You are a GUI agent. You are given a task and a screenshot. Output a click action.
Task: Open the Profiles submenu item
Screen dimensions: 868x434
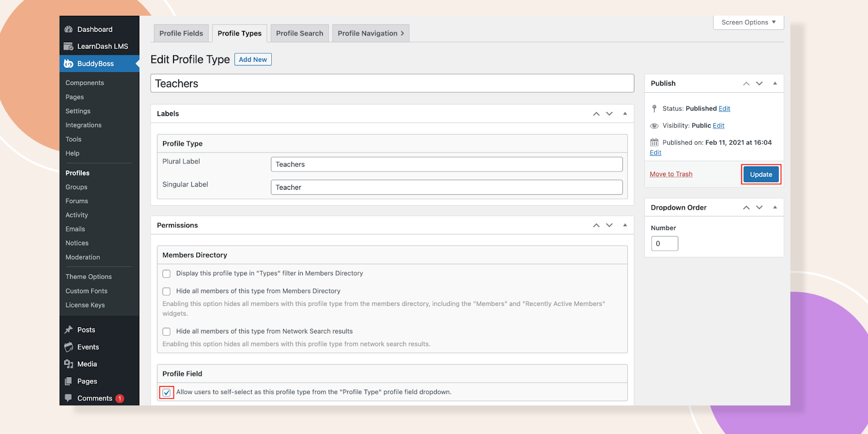(78, 173)
